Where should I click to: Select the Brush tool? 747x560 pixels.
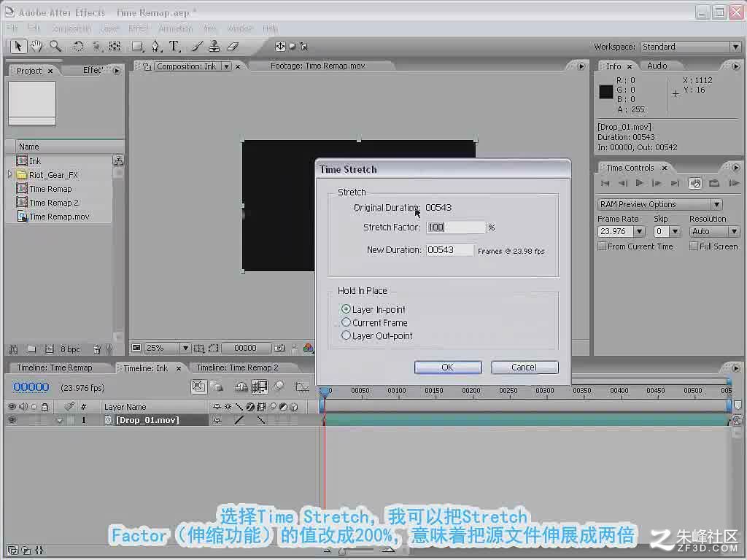tap(197, 46)
